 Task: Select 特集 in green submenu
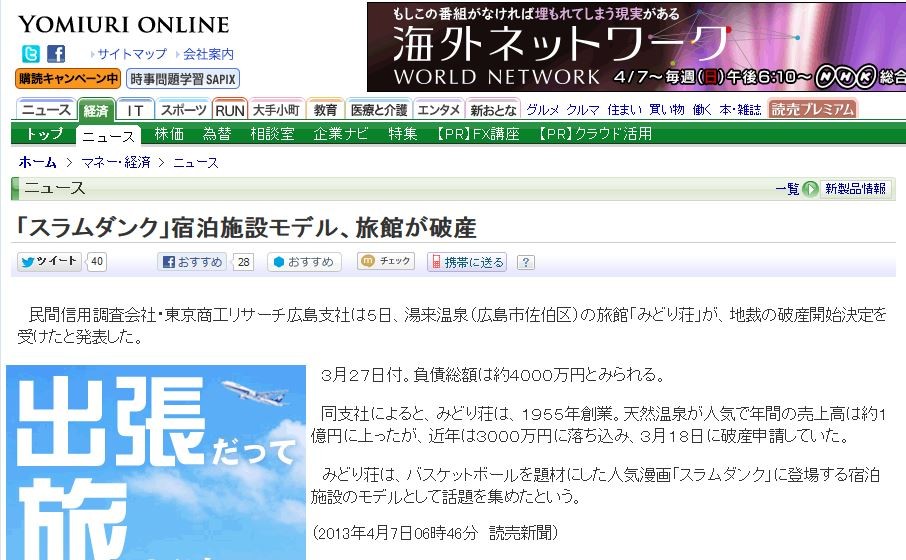402,134
